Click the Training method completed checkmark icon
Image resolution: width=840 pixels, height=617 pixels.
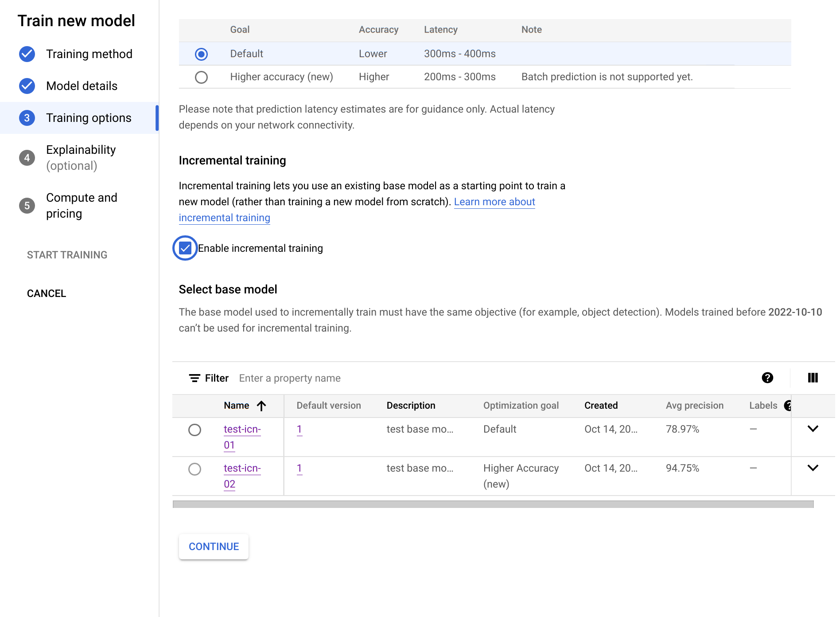click(x=27, y=54)
